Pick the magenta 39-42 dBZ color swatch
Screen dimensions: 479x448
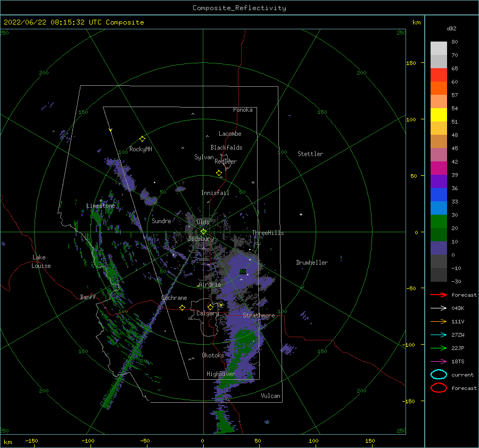439,168
